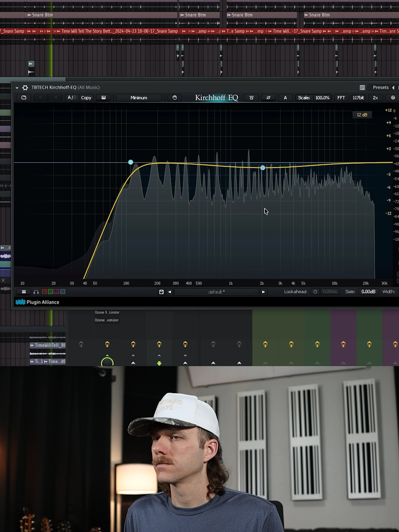The image size is (399, 532).
Task: Enable the S side channel mode
Action: click(63, 291)
